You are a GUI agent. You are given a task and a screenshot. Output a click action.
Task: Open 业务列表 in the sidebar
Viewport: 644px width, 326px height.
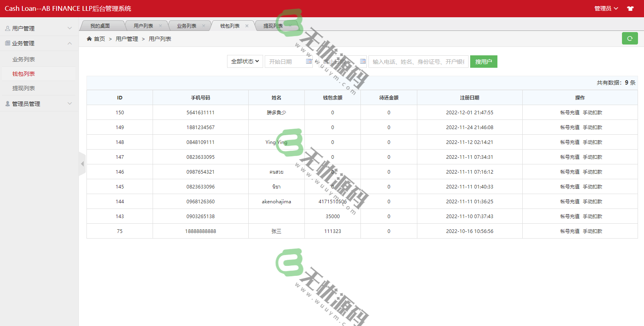[x=24, y=59]
